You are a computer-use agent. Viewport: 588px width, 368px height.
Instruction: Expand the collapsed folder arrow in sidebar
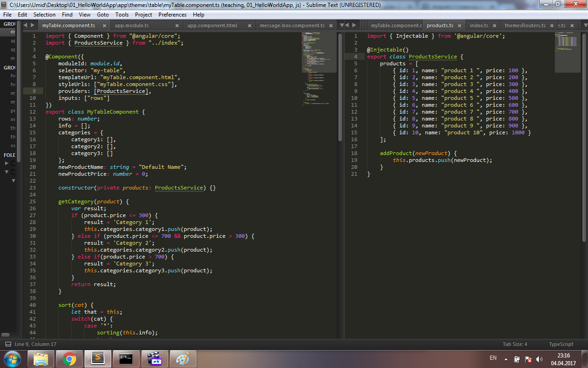coord(7,163)
